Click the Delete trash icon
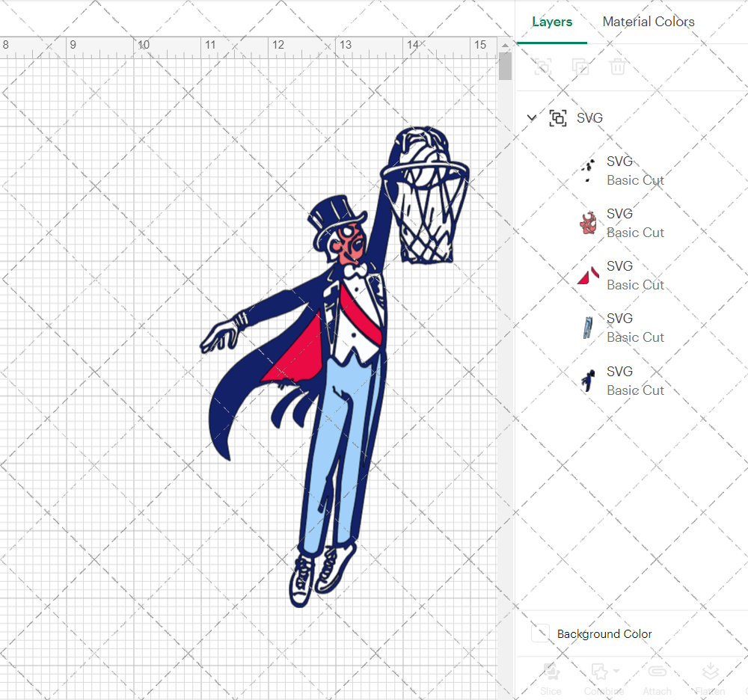748x700 pixels. (x=617, y=67)
